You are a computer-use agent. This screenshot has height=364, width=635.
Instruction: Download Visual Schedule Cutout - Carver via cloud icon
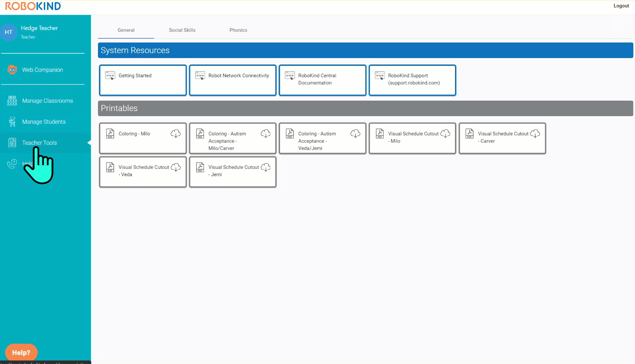[535, 134]
